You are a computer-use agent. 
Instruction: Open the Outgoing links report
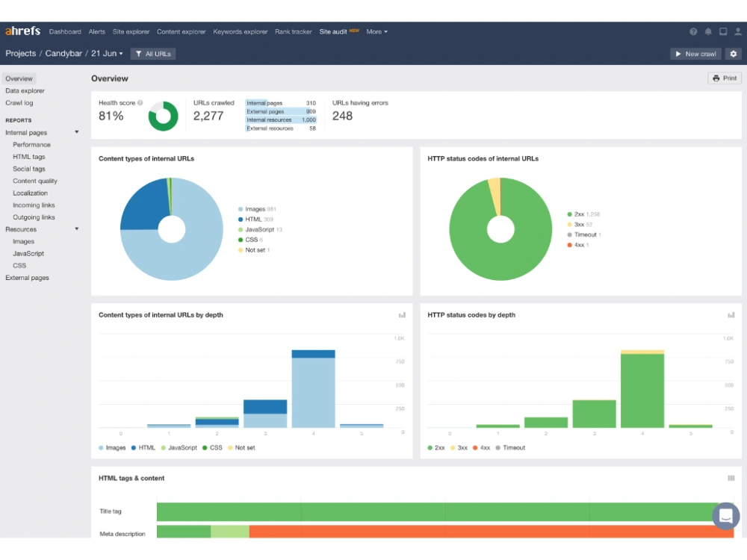tap(34, 217)
